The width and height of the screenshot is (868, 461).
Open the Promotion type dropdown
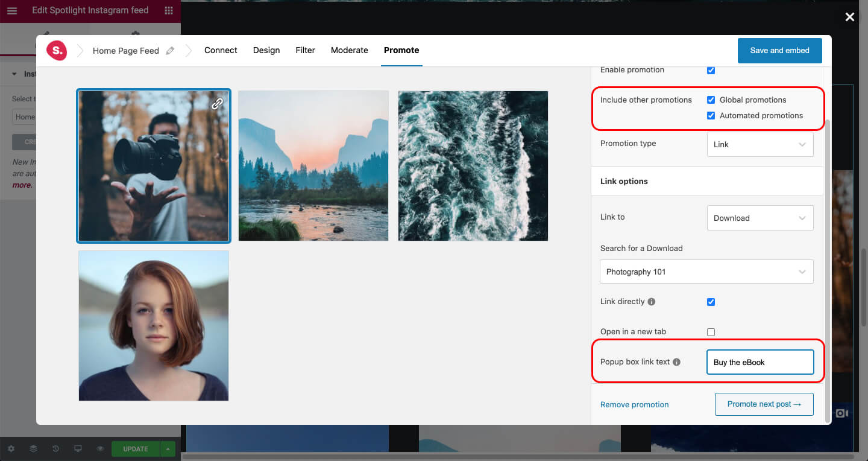[760, 144]
